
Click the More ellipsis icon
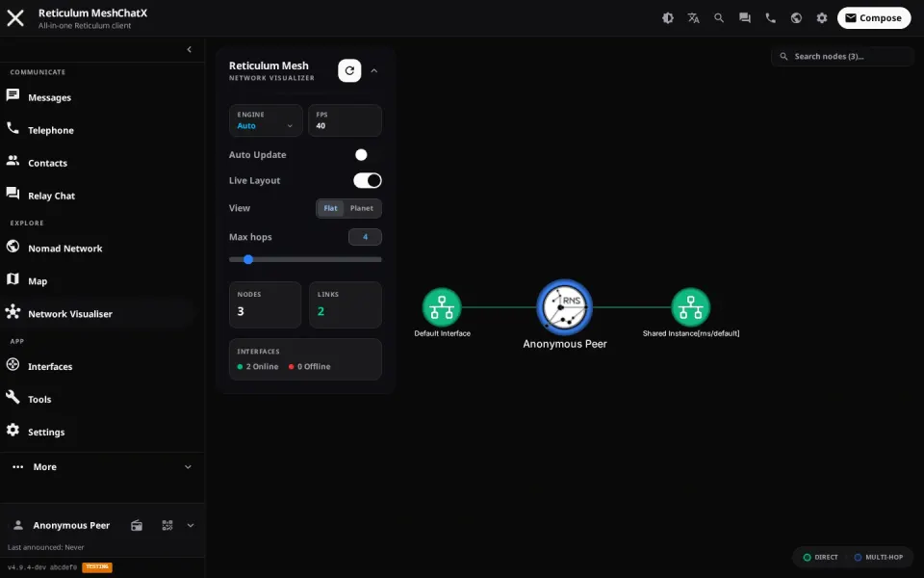(18, 466)
